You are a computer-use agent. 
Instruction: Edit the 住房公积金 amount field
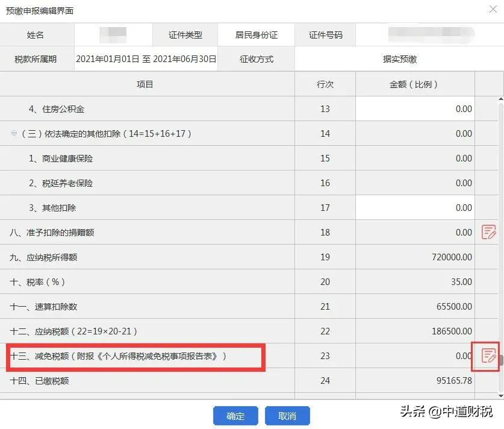tap(415, 108)
